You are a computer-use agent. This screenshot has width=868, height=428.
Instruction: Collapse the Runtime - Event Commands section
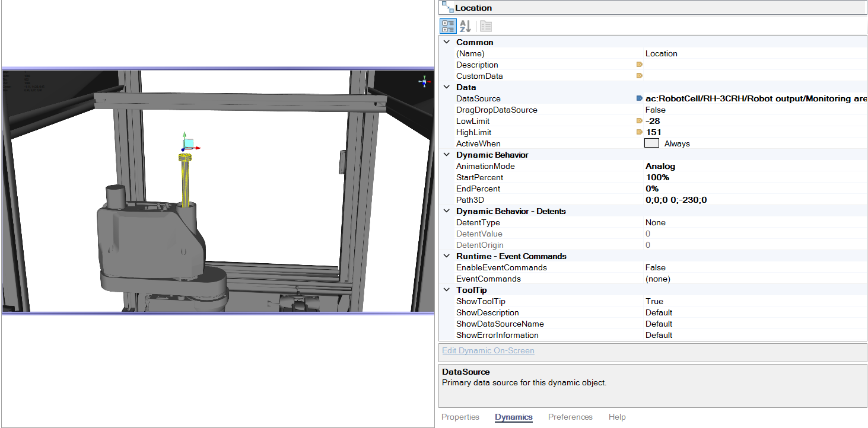446,256
